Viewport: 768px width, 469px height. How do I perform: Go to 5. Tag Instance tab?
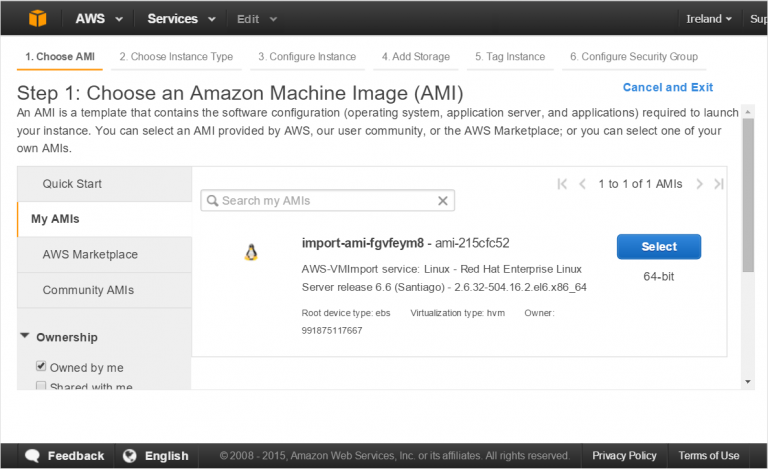point(510,57)
